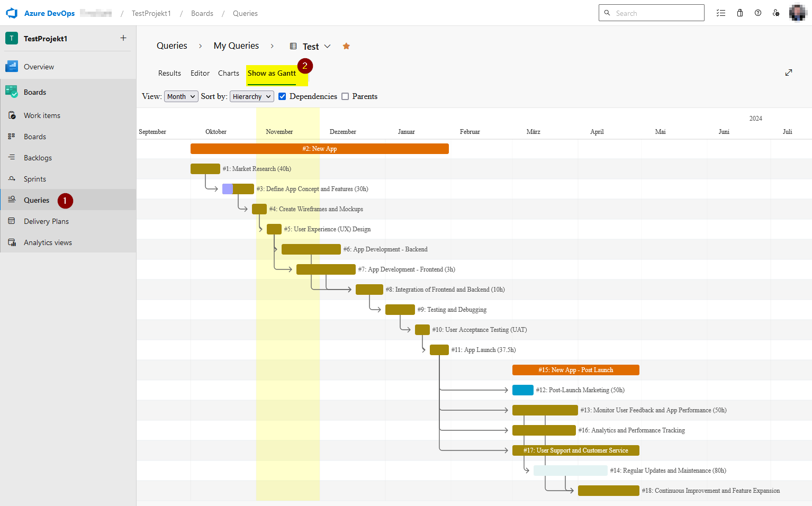The width and height of the screenshot is (812, 506).
Task: Switch to the Editor tab
Action: (200, 73)
